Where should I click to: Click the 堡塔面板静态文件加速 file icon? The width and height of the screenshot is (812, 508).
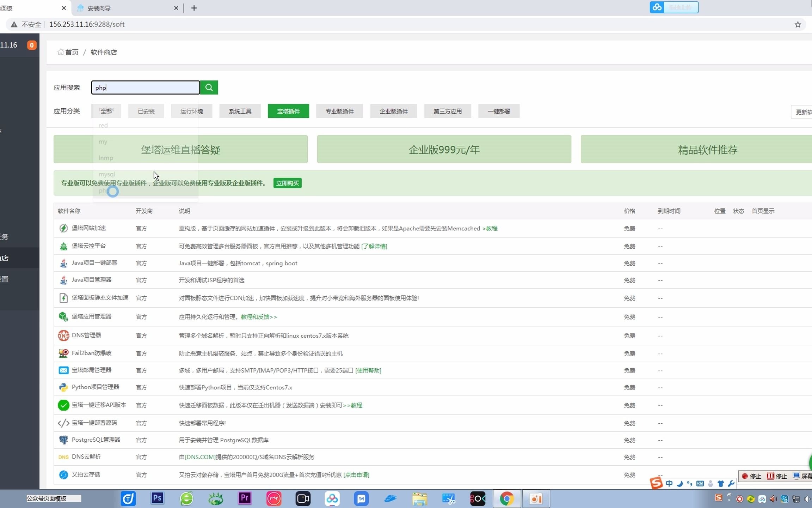click(63, 298)
